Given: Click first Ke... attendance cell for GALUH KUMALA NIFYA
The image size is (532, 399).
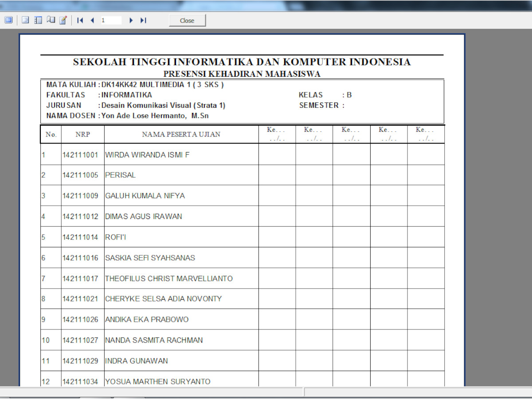Looking at the screenshot, I should (x=277, y=196).
